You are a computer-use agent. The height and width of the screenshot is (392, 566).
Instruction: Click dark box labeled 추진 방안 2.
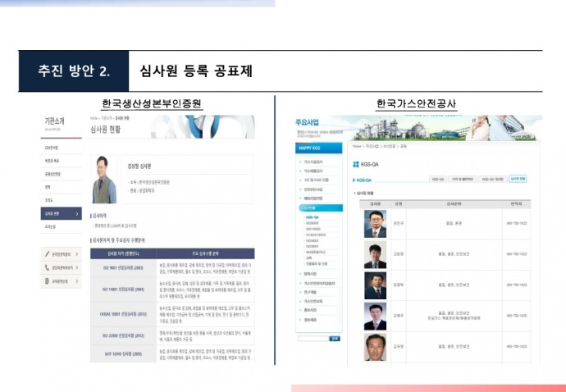click(x=74, y=71)
